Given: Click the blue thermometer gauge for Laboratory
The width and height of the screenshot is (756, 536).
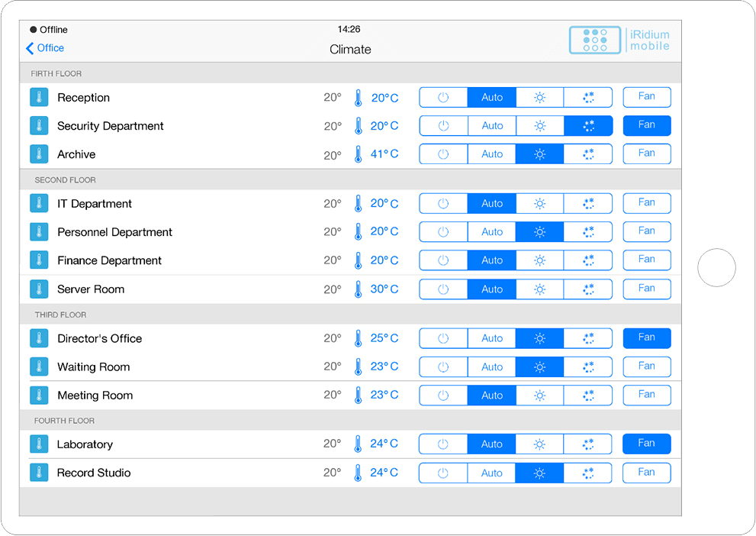Looking at the screenshot, I should click(358, 444).
